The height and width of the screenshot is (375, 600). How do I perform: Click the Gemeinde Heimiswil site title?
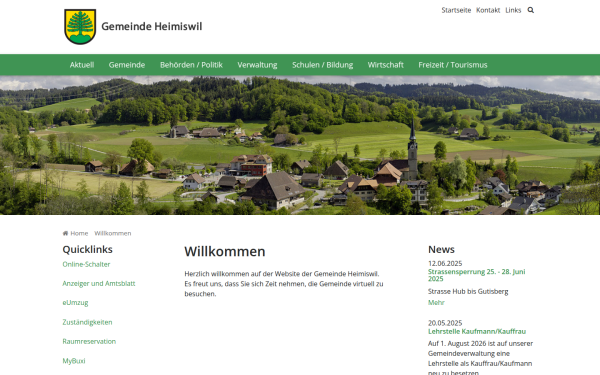[152, 26]
